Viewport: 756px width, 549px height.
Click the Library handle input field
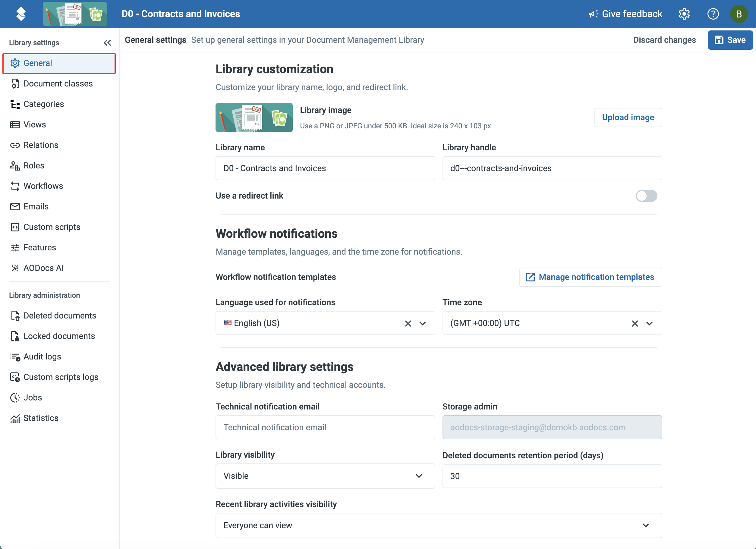[552, 168]
